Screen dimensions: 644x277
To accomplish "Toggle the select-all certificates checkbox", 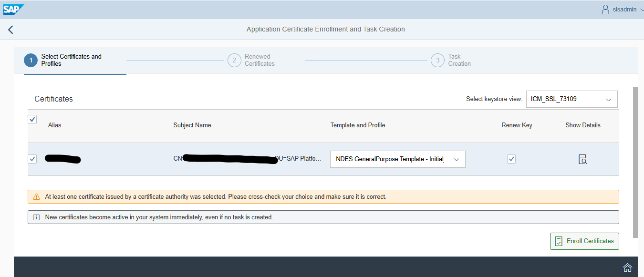I will click(32, 119).
